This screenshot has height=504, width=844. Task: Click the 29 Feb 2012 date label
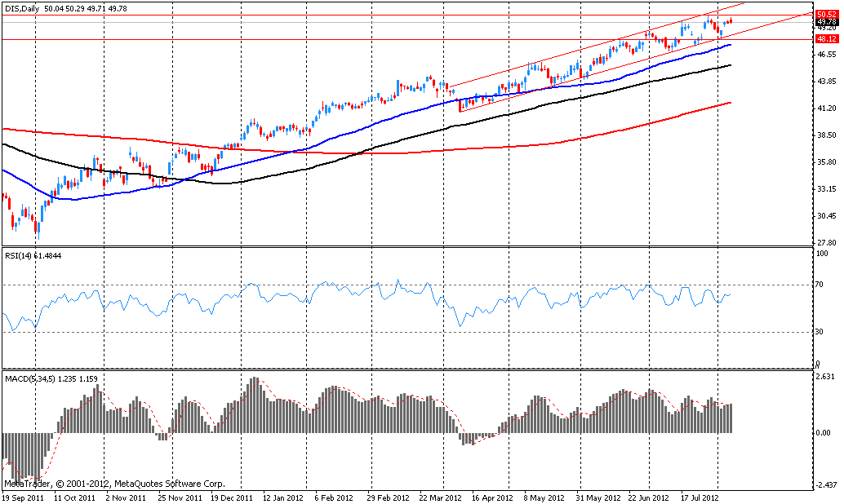tap(389, 497)
